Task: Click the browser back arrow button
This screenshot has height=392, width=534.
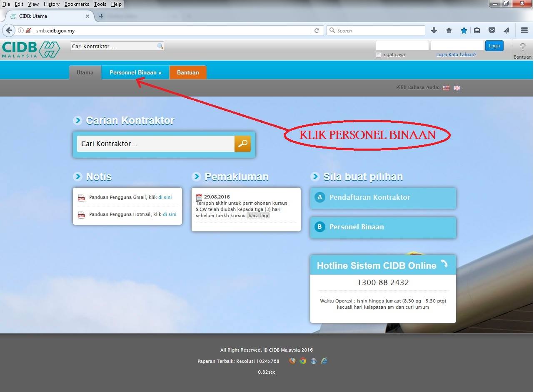Action: (x=9, y=30)
